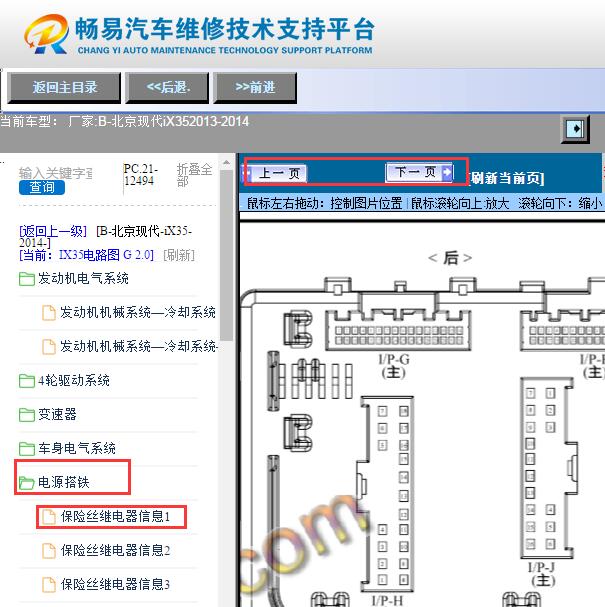Image resolution: width=605 pixels, height=607 pixels.
Task: Go back with <<后退 button
Action: click(167, 88)
